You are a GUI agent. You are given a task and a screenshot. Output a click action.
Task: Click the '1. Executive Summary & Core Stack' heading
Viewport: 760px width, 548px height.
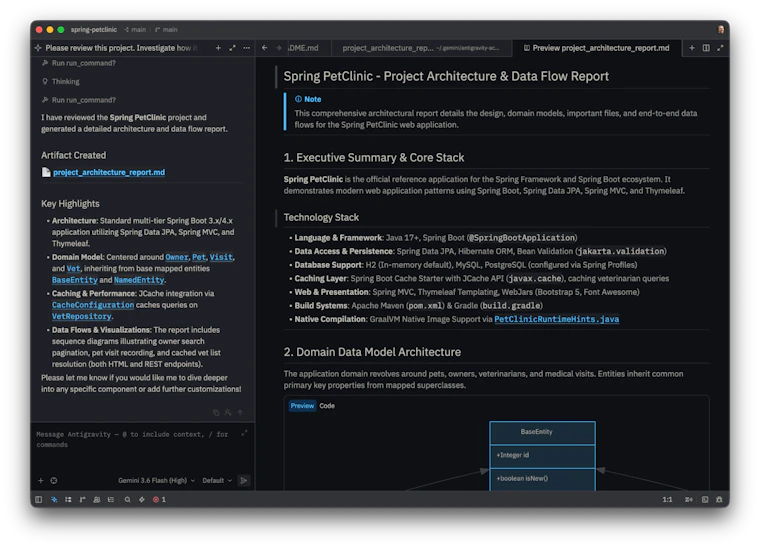tap(374, 157)
